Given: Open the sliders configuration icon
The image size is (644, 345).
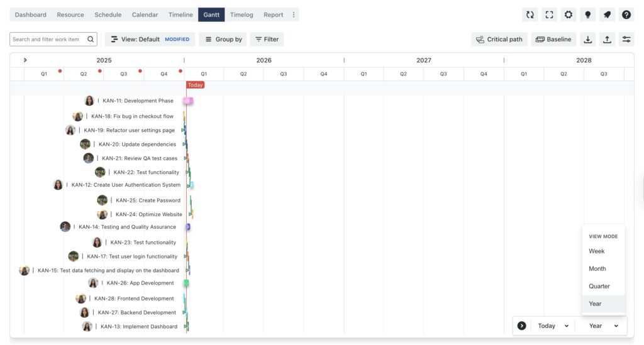Looking at the screenshot, I should (x=626, y=40).
